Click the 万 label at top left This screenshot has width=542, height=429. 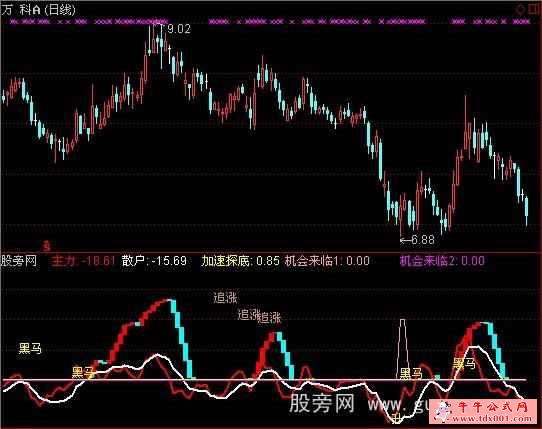(7, 10)
